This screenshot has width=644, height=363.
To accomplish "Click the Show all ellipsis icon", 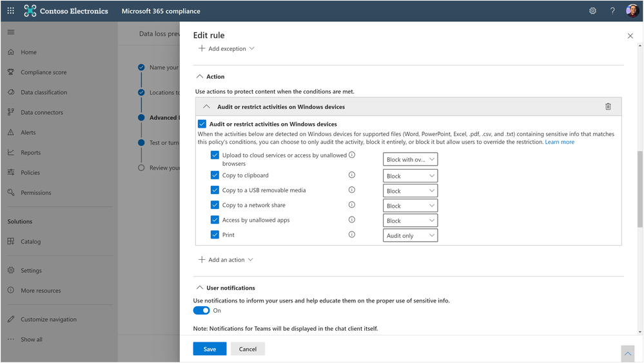I will [x=11, y=339].
